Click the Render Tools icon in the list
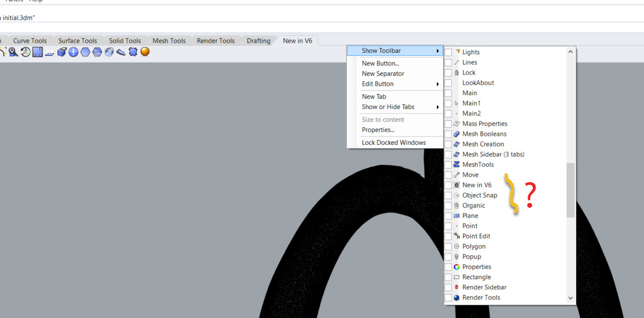This screenshot has height=318, width=644. [456, 297]
